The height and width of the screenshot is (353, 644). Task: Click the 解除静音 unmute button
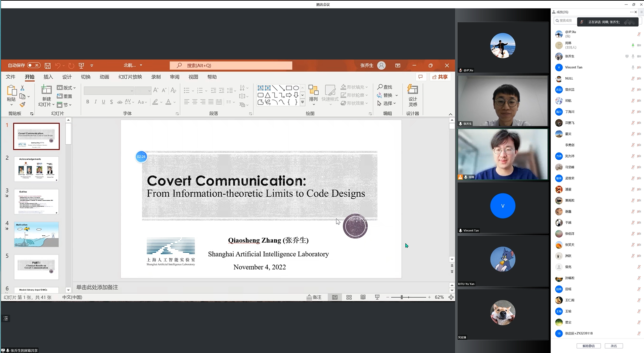[588, 346]
